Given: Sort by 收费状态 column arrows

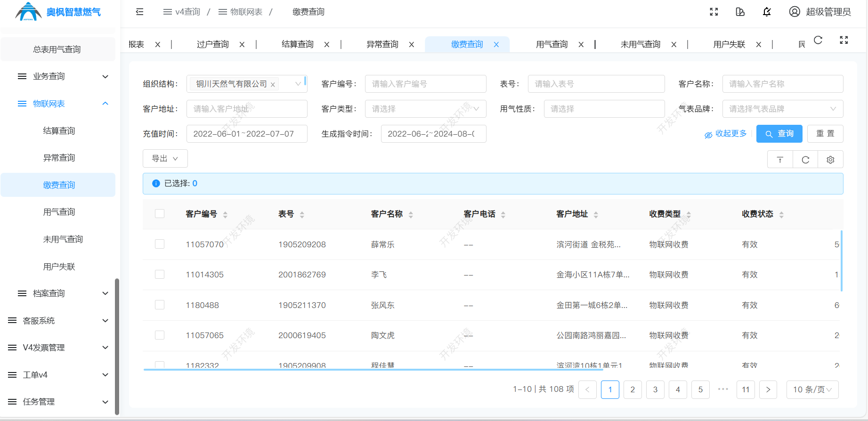Looking at the screenshot, I should [x=781, y=215].
